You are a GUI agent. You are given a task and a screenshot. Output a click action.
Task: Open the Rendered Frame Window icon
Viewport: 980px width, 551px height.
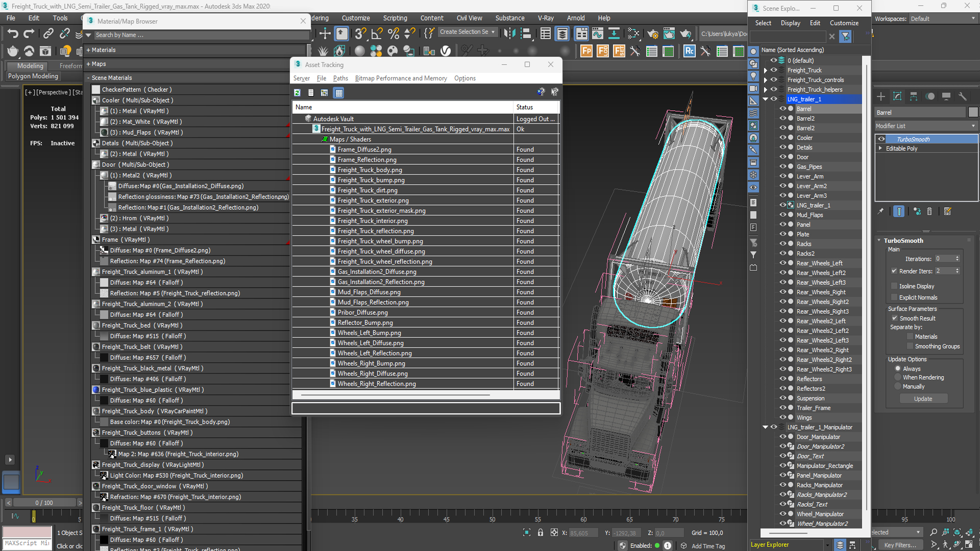[669, 34]
